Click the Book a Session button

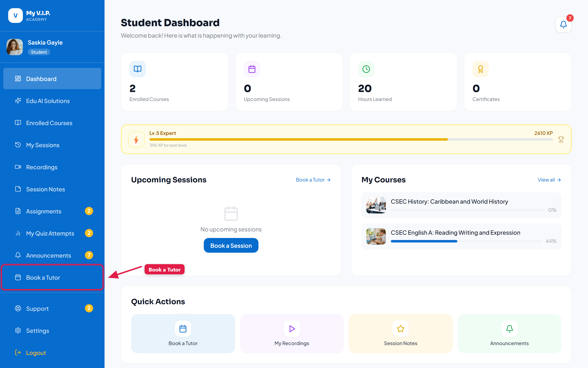click(x=231, y=246)
